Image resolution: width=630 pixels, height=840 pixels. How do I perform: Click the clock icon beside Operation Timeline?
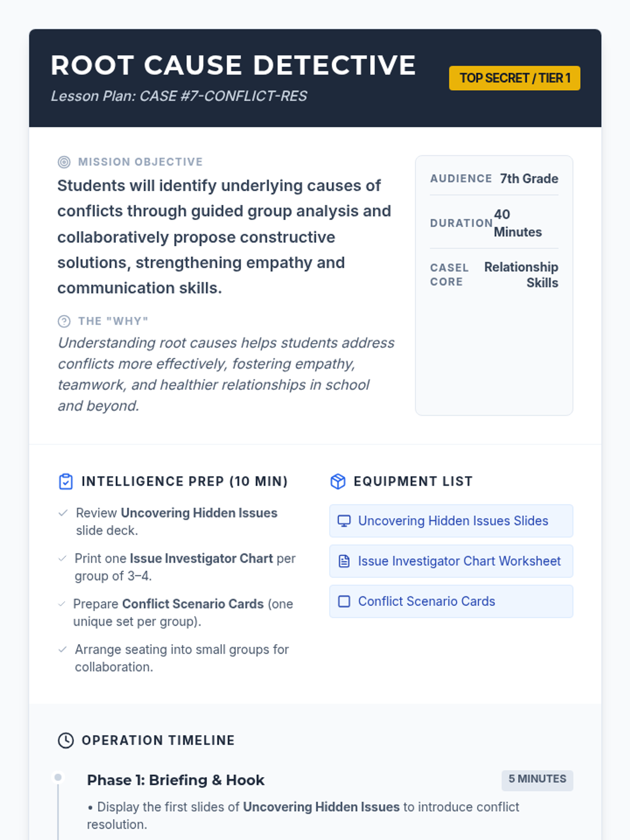(x=66, y=741)
